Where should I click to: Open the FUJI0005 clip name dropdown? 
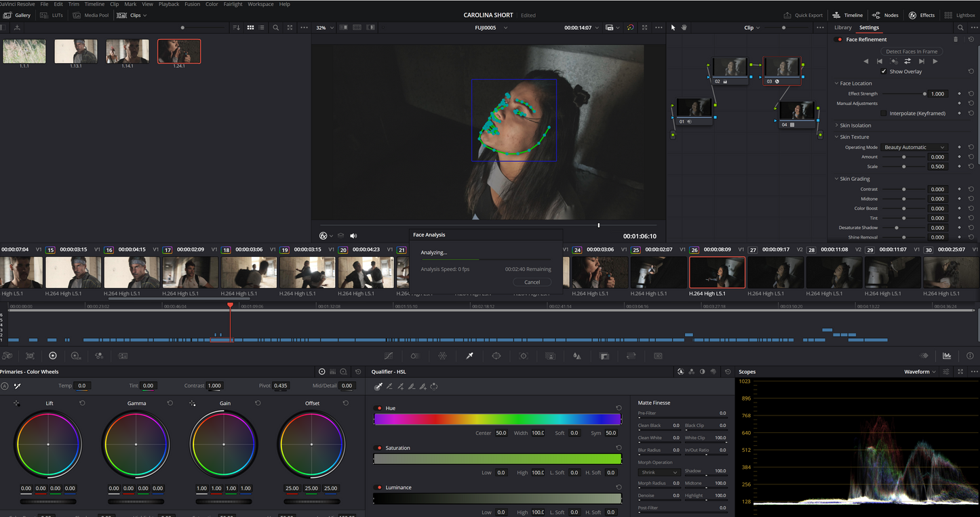coord(490,28)
